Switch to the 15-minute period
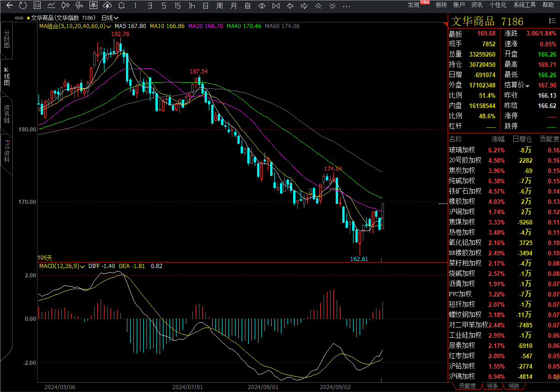This screenshot has width=560, height=392. pos(177,6)
